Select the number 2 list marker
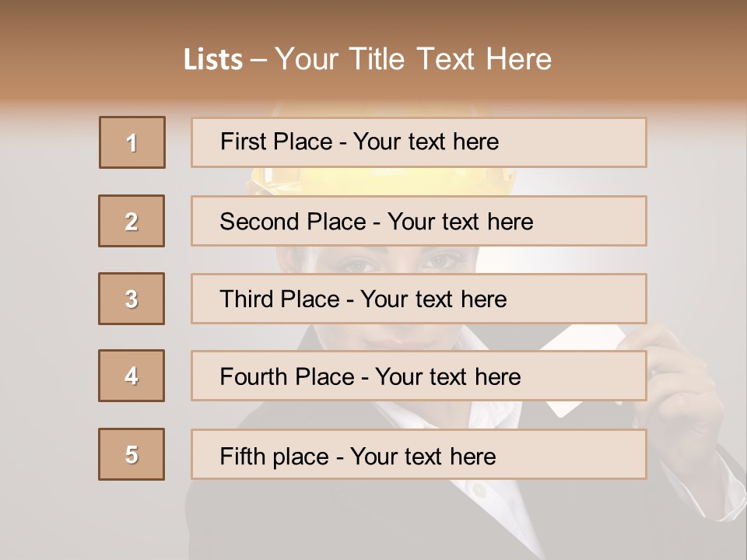 point(132,221)
